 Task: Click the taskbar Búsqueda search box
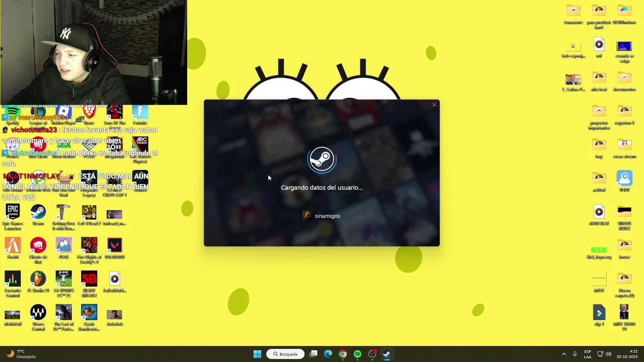[285, 354]
